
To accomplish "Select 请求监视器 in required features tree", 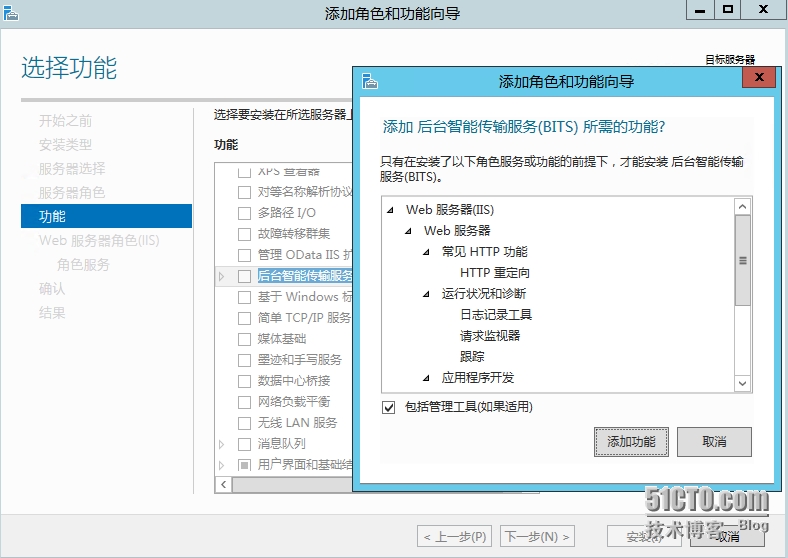I will 490,336.
